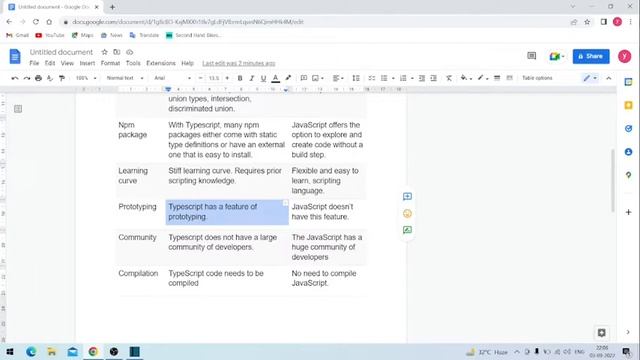The width and height of the screenshot is (640, 360).
Task: Print the document using printer icon
Action: (x=38, y=78)
